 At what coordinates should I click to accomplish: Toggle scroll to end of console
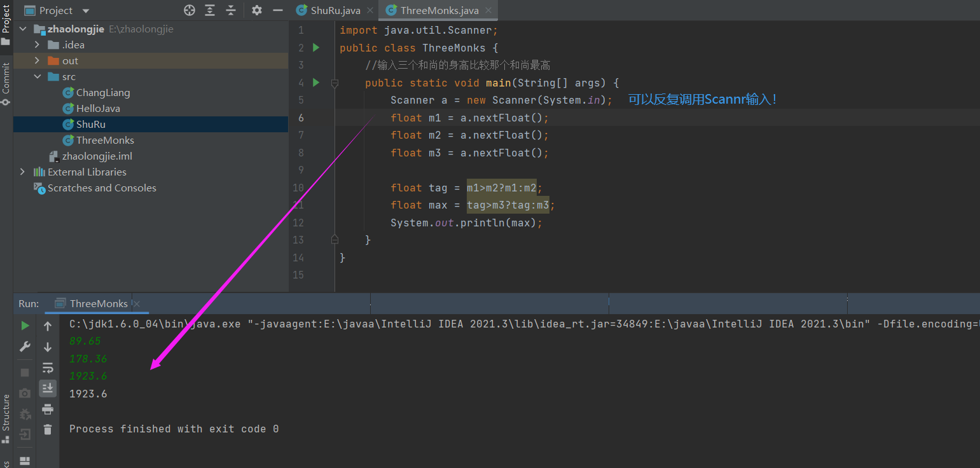point(48,388)
